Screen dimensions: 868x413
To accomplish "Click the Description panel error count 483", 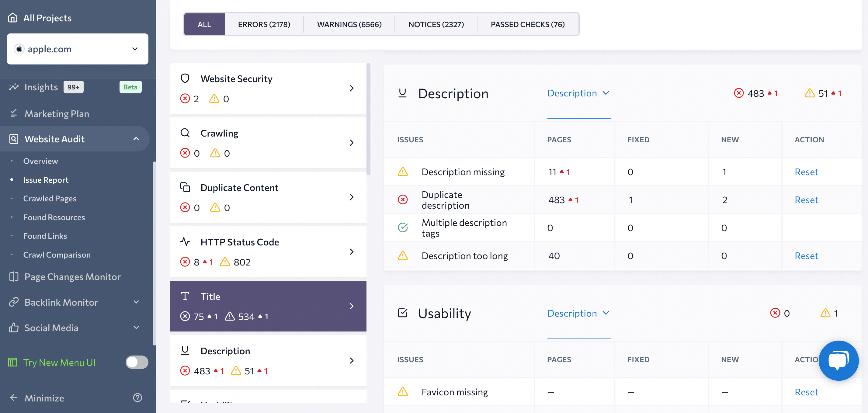I will point(755,93).
